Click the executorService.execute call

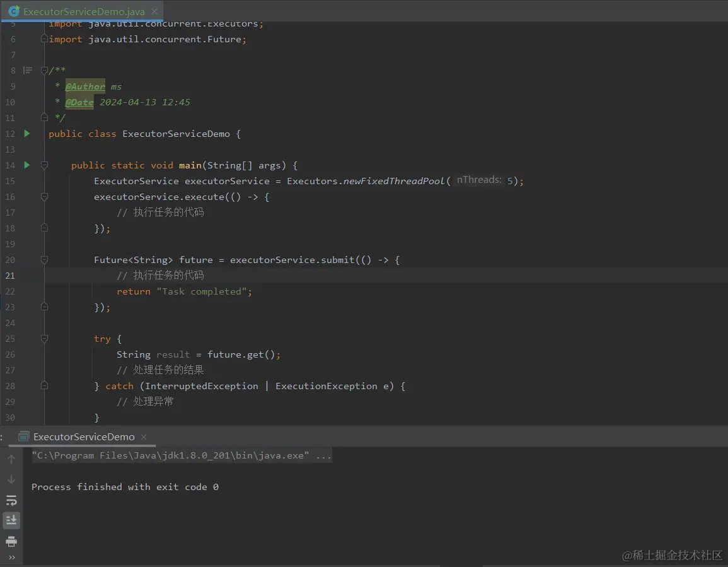click(x=159, y=197)
